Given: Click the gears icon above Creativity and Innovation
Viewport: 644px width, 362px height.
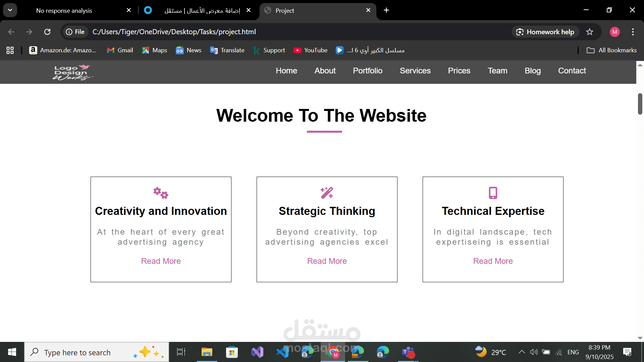Looking at the screenshot, I should click(161, 193).
